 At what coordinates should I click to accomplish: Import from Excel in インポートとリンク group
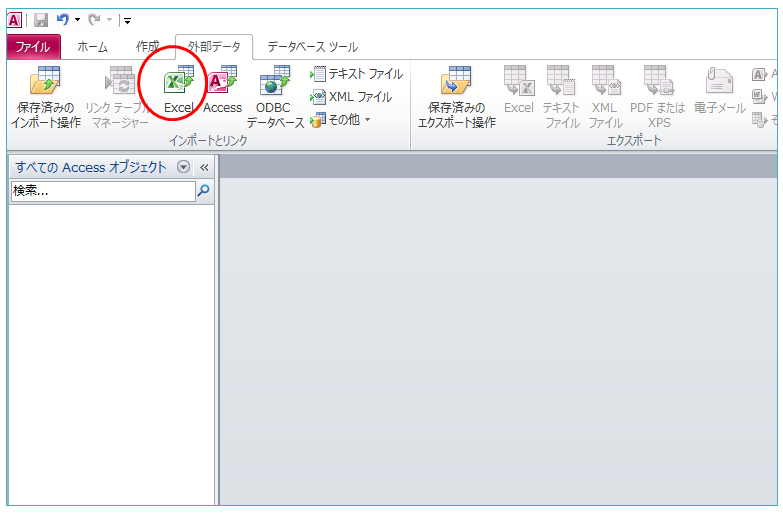(178, 90)
